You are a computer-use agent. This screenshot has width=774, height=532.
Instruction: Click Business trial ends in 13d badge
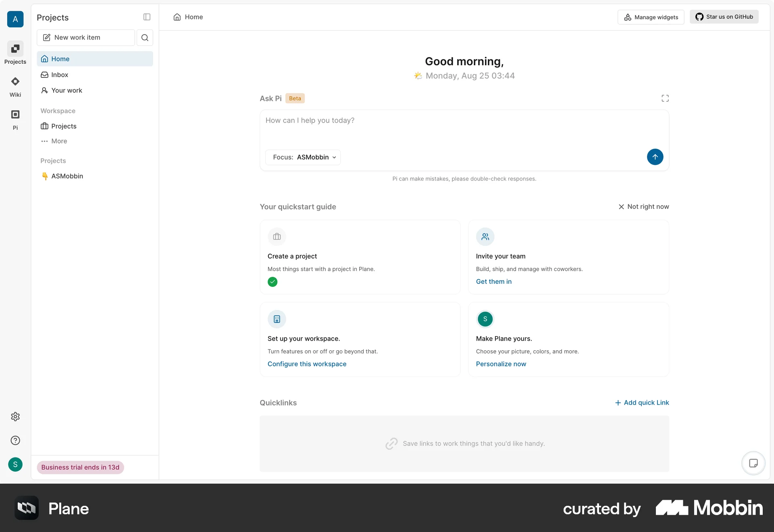80,467
